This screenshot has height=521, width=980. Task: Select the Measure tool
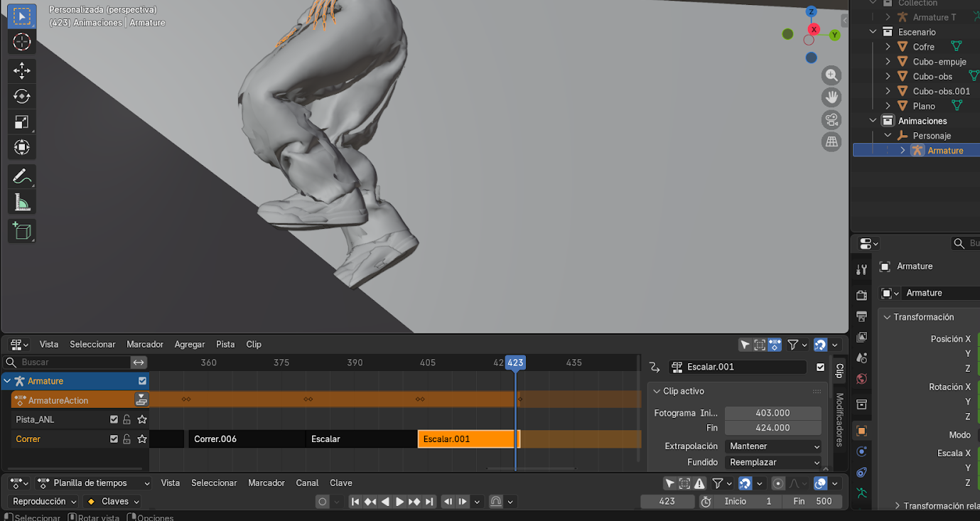[x=21, y=203]
